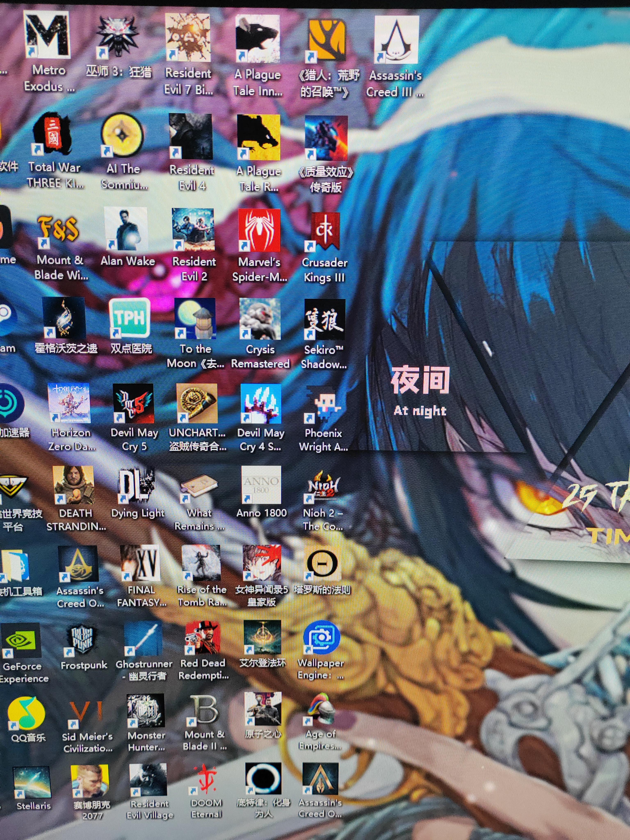The width and height of the screenshot is (630, 840).
Task: Open the Anno 1800 shortcut
Action: [x=261, y=485]
